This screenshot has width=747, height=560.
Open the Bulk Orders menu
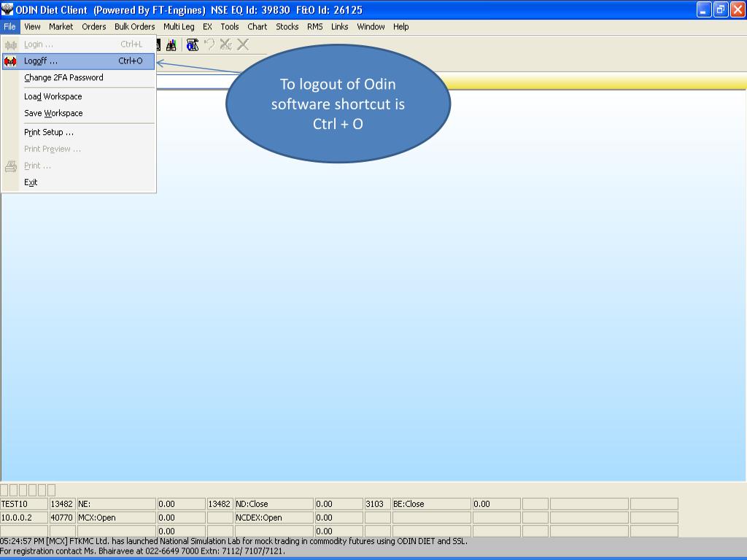(x=135, y=27)
